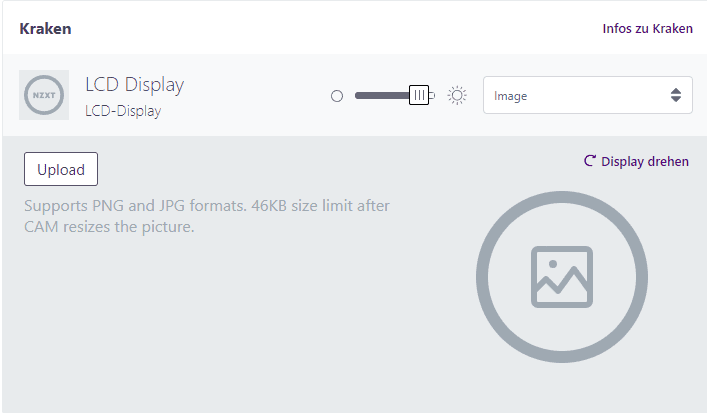Click the rotate arrow icon beside Display drehen
The width and height of the screenshot is (707, 413).
590,161
